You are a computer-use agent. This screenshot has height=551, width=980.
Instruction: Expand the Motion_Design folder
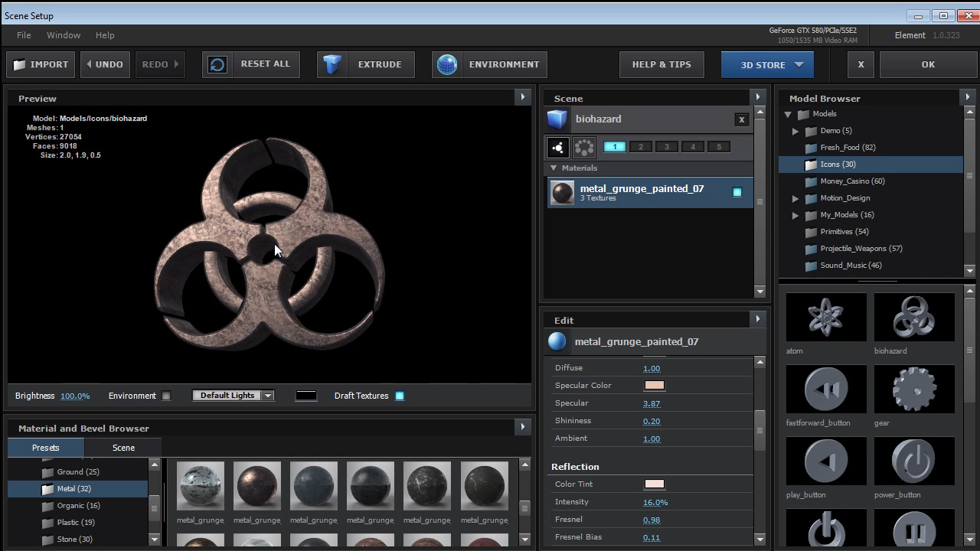[796, 198]
